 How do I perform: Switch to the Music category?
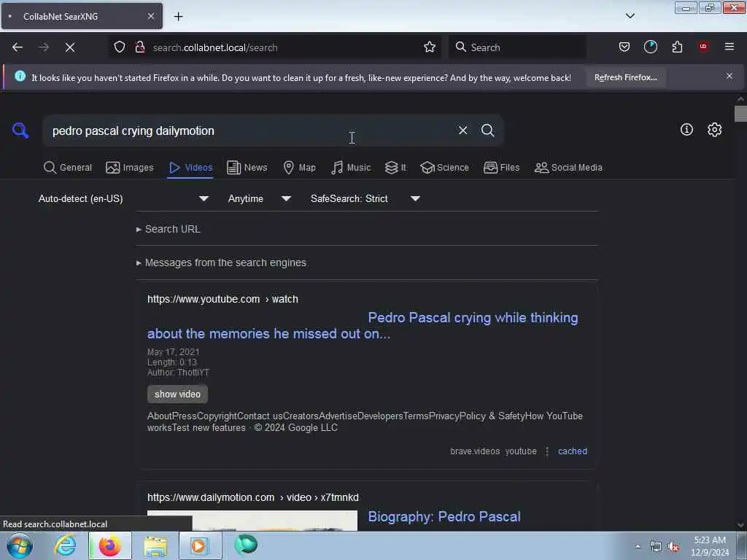click(351, 168)
